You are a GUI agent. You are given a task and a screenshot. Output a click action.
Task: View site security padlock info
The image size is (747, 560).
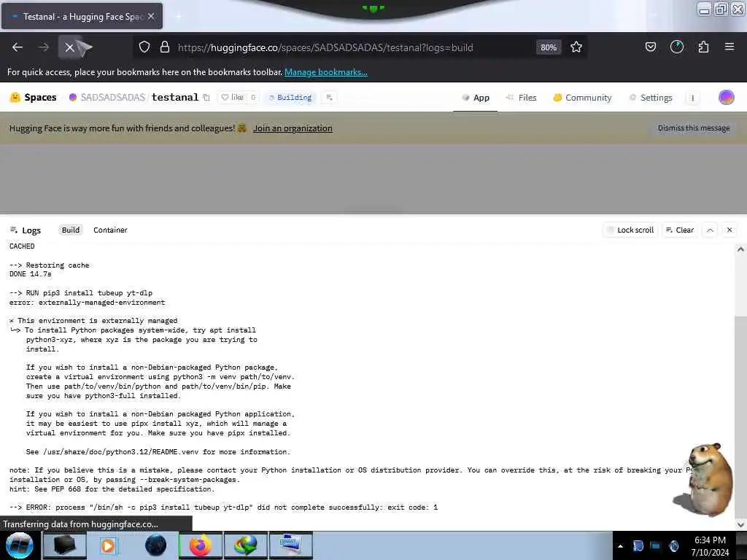(165, 47)
